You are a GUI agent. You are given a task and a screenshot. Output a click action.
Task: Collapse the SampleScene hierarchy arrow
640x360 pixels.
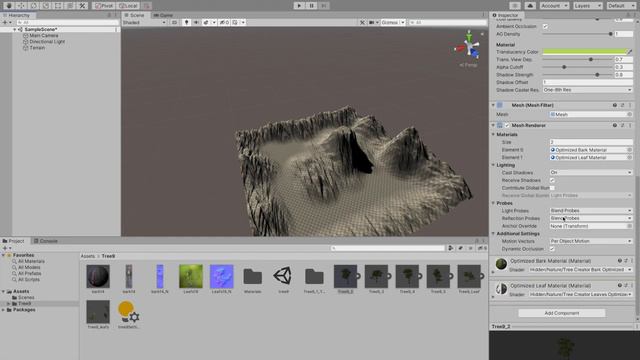tap(14, 29)
